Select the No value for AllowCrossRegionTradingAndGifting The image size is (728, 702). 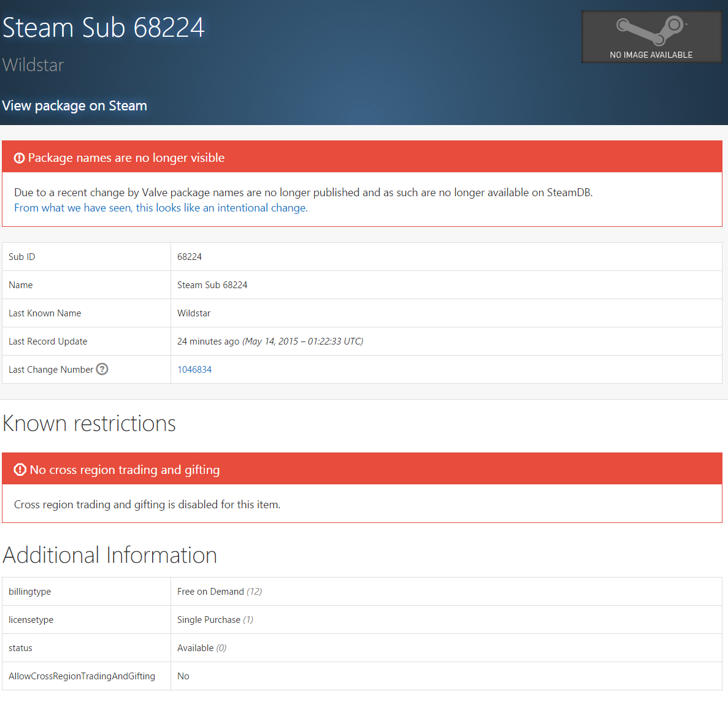183,676
